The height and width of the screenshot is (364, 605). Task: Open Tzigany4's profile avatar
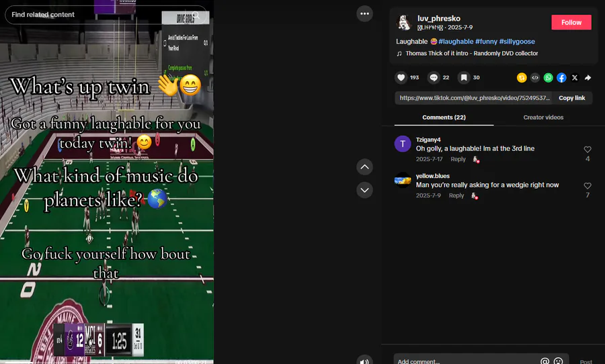point(403,144)
